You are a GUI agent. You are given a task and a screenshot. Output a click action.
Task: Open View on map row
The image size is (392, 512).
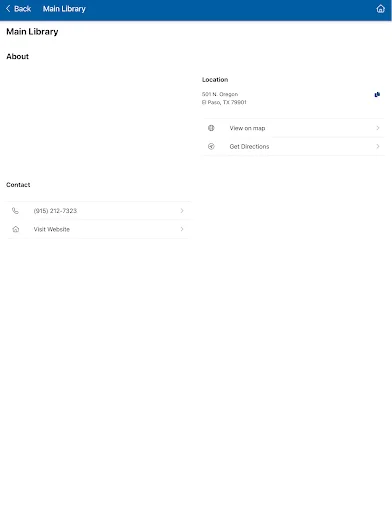pyautogui.click(x=294, y=128)
